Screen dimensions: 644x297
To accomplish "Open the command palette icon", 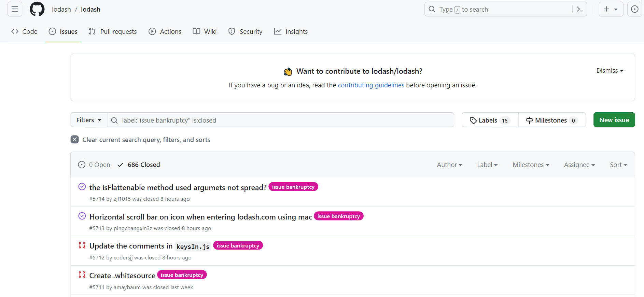I will click(x=579, y=9).
